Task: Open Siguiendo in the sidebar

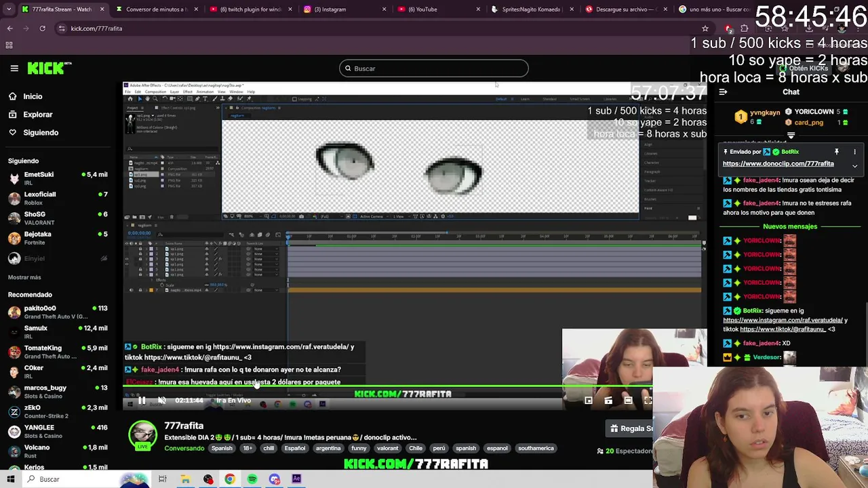Action: pyautogui.click(x=41, y=133)
